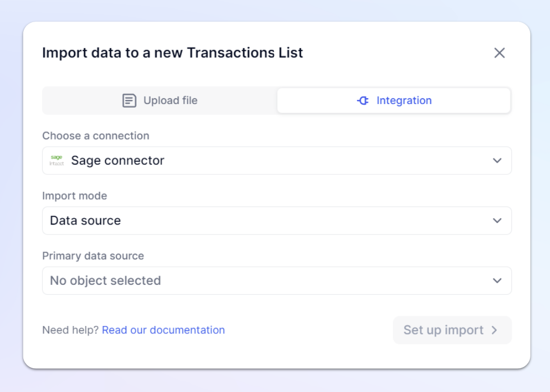Open the Read our documentation link

click(x=163, y=330)
